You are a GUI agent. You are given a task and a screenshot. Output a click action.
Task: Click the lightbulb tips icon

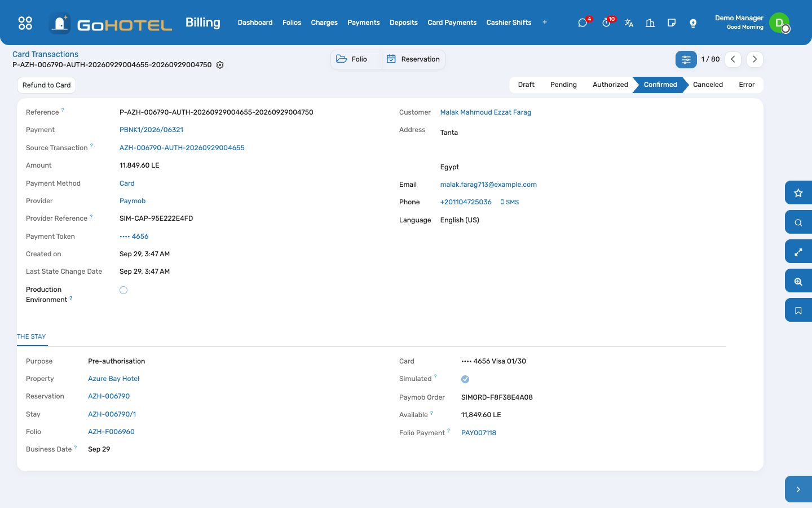coord(693,23)
